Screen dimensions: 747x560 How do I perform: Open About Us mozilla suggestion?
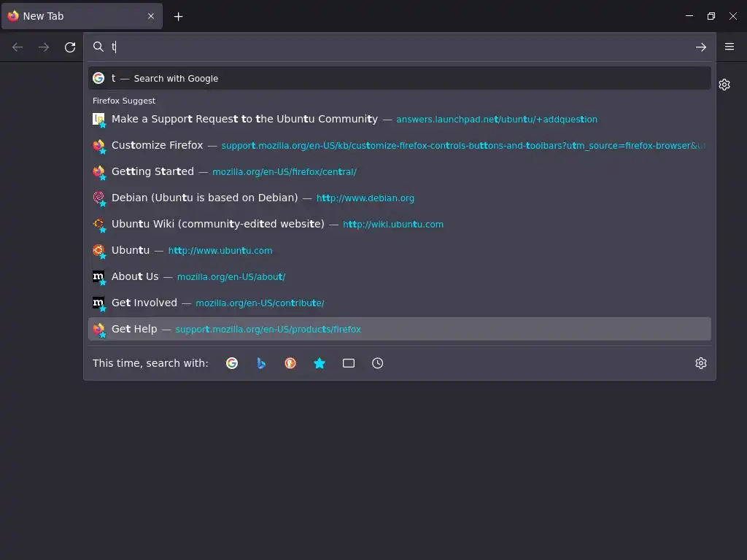point(399,276)
